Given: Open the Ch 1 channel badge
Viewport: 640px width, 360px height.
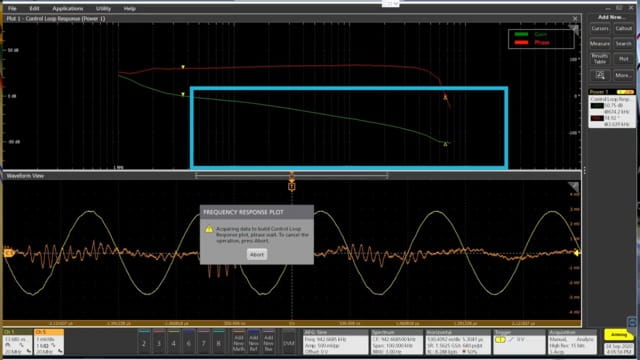Looking at the screenshot, I should (x=18, y=342).
